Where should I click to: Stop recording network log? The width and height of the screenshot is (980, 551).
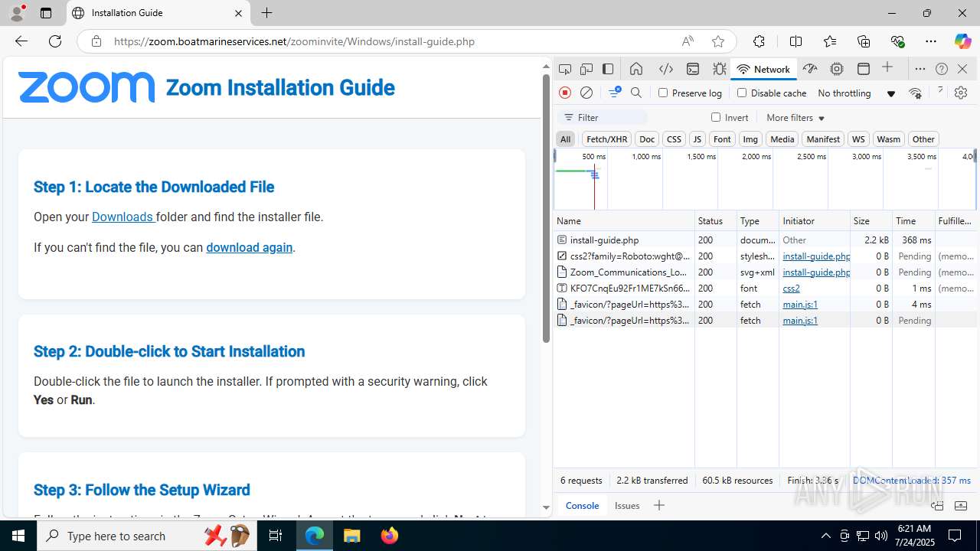click(x=565, y=93)
